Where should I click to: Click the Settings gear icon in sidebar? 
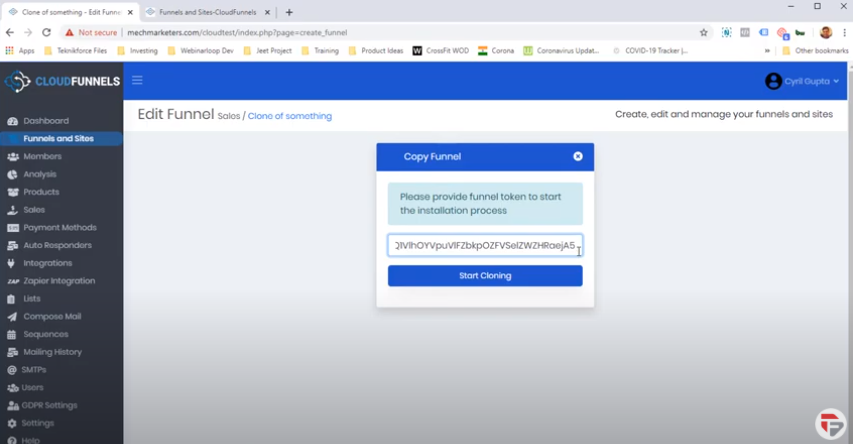click(12, 424)
